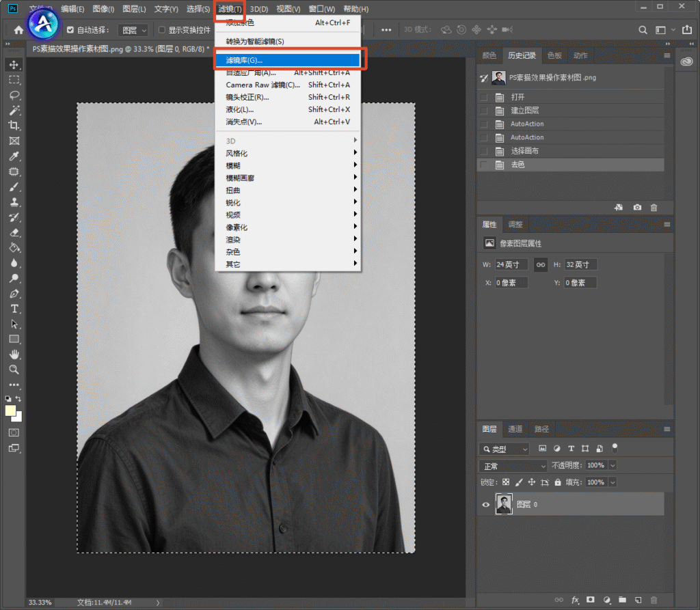
Task: Click the background color swatch
Action: (18, 418)
